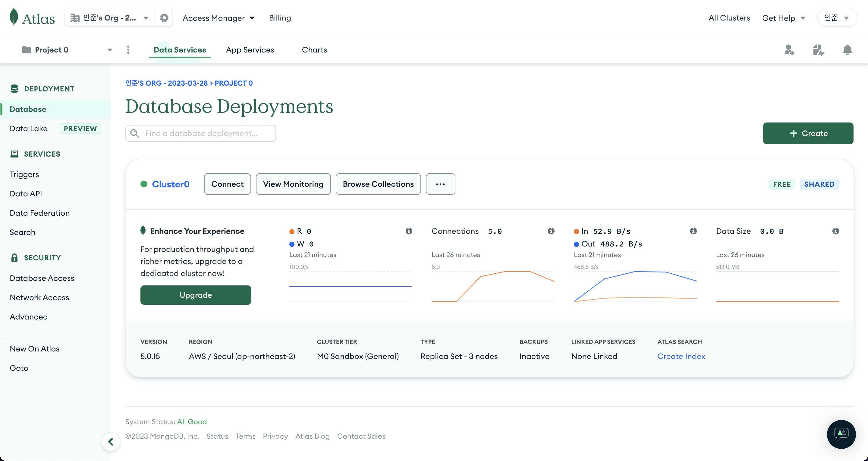Click the network In/Out line chart
Image resolution: width=868 pixels, height=461 pixels.
pyautogui.click(x=635, y=286)
